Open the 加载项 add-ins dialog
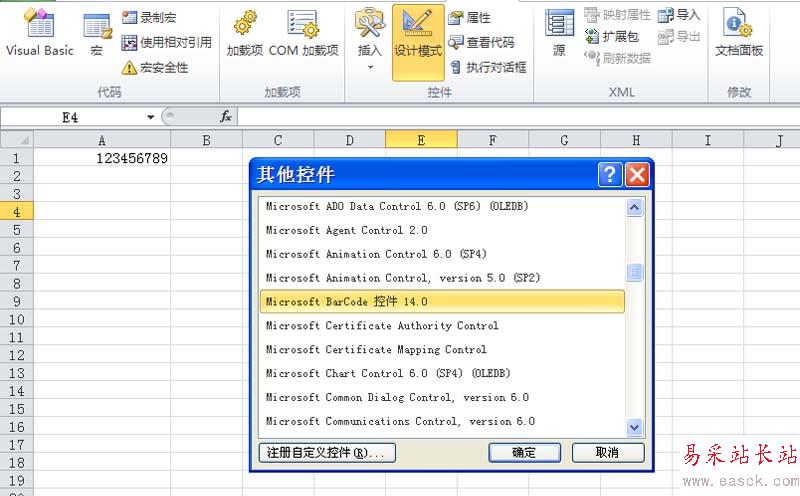 pyautogui.click(x=245, y=34)
